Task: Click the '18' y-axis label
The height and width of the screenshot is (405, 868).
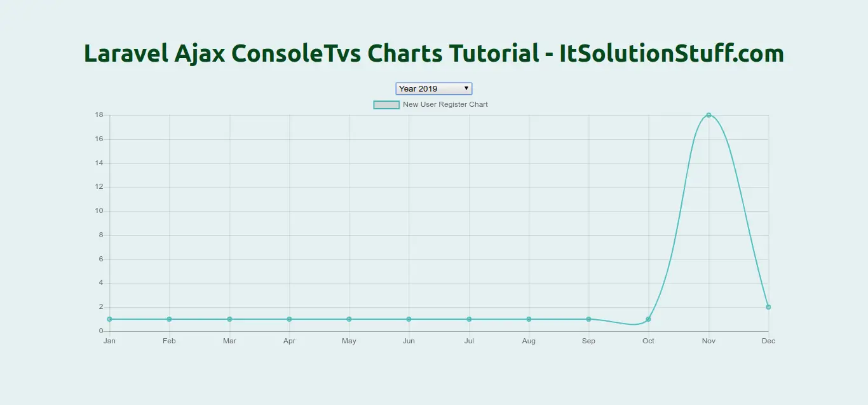Action: pyautogui.click(x=99, y=115)
